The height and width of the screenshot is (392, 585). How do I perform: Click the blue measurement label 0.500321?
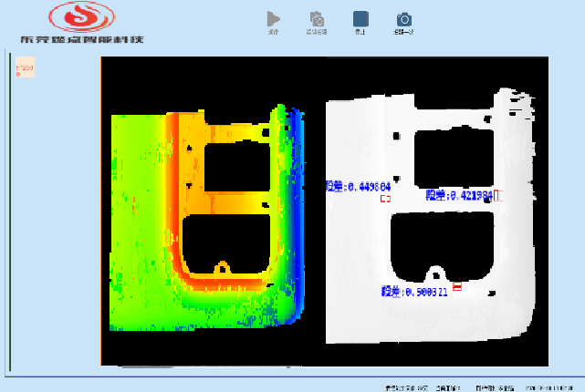tap(414, 292)
